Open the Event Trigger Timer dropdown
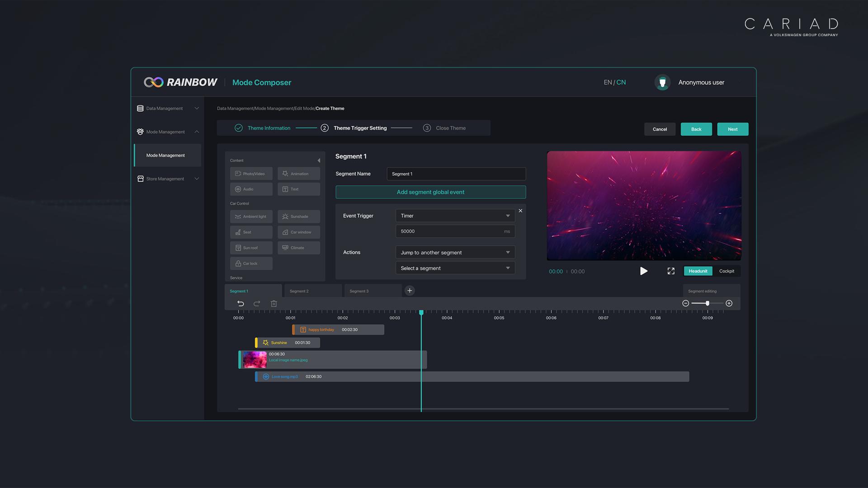This screenshot has height=488, width=868. (x=455, y=216)
